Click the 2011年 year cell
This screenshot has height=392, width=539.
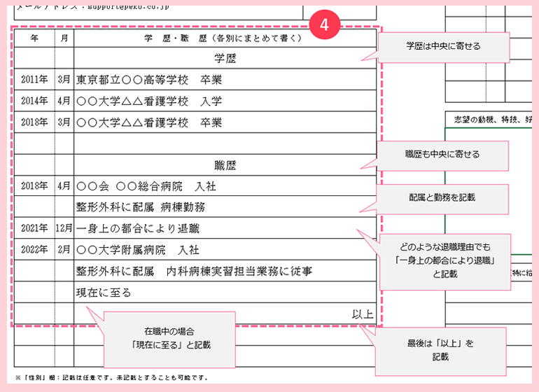coord(34,80)
